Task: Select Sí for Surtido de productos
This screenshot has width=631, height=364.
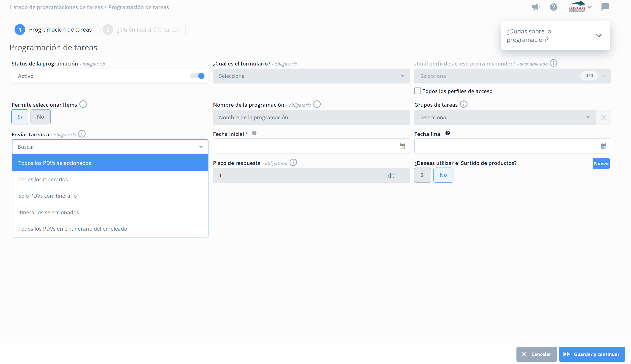Action: pos(423,175)
